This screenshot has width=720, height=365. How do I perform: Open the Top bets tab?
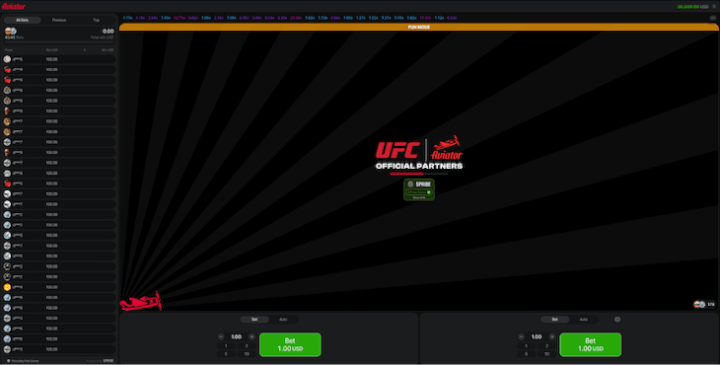coord(96,20)
